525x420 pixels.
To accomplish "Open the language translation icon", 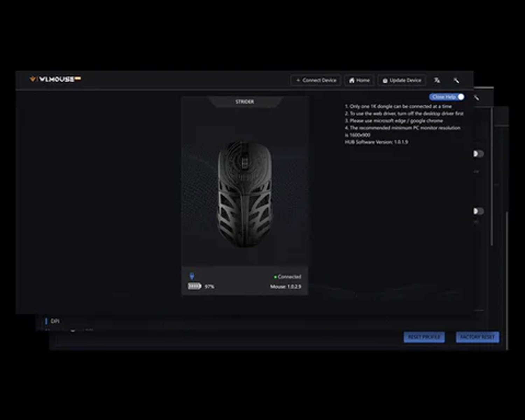I will (437, 80).
